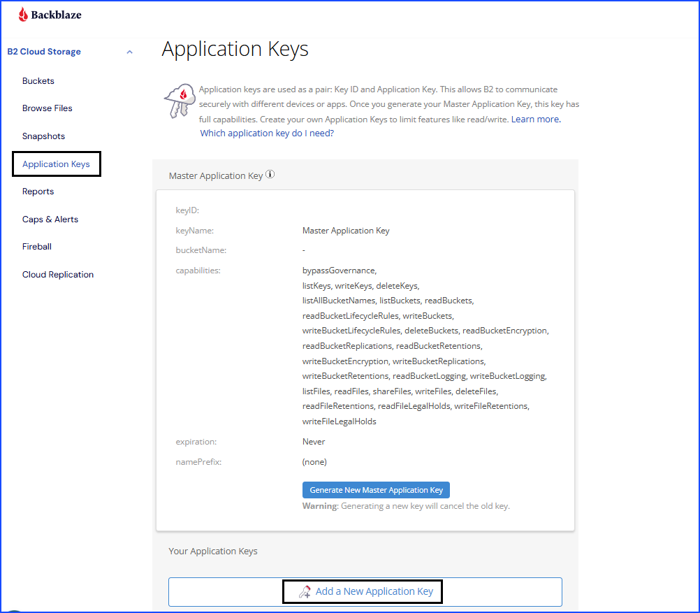Click the application keys illustration icon
Screen dimensions: 700x613
click(179, 100)
